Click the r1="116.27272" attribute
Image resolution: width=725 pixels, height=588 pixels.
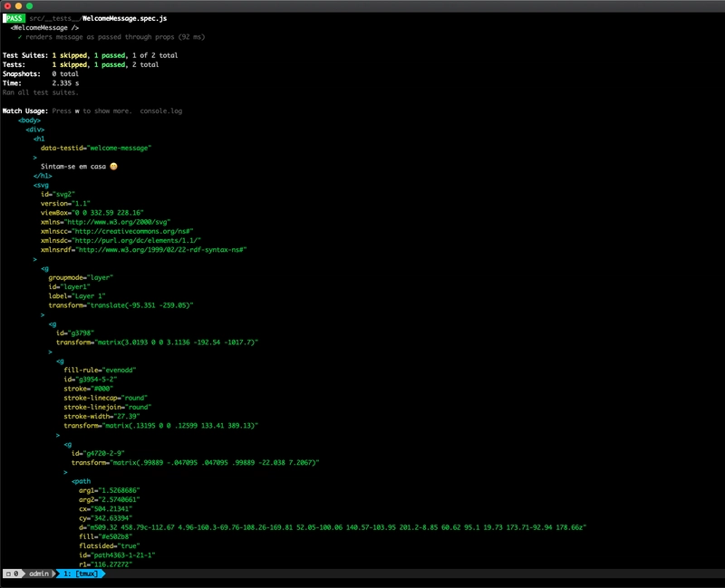pos(106,564)
